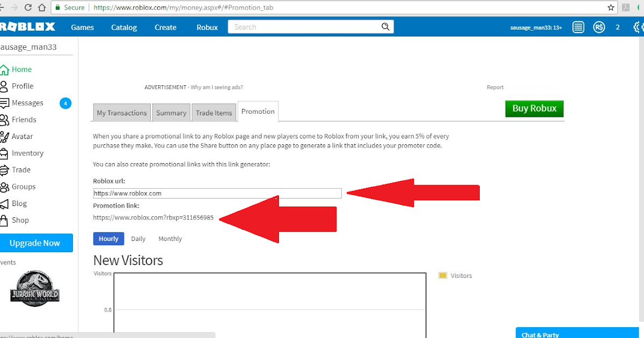The image size is (644, 338).
Task: Select the Daily view option
Action: coord(138,239)
